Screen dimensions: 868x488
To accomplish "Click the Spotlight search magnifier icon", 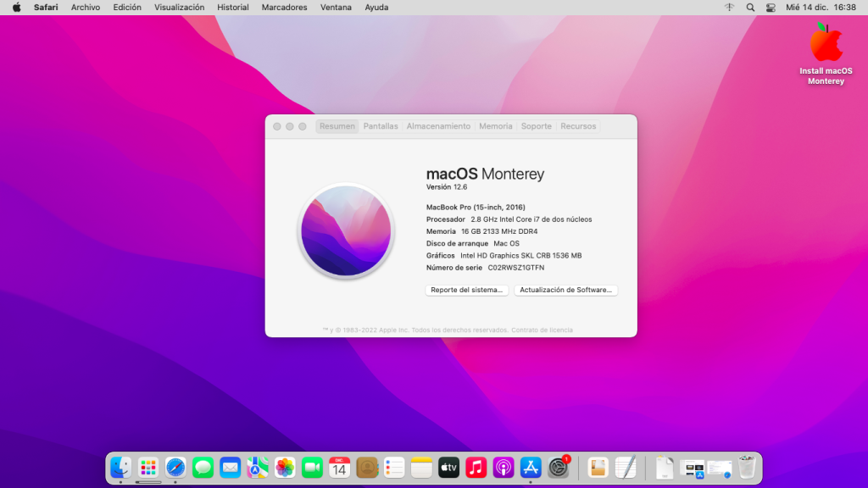I will point(750,7).
